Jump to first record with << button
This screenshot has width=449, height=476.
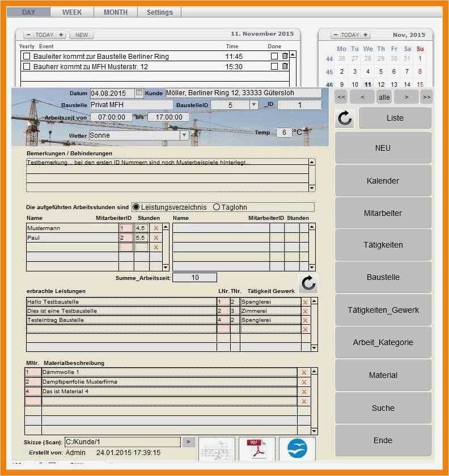point(341,97)
